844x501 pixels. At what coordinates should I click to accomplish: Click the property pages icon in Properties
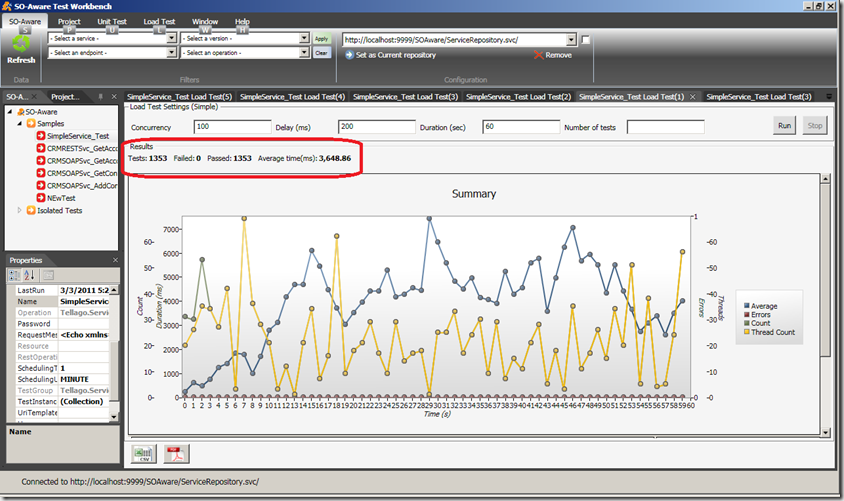(x=48, y=276)
